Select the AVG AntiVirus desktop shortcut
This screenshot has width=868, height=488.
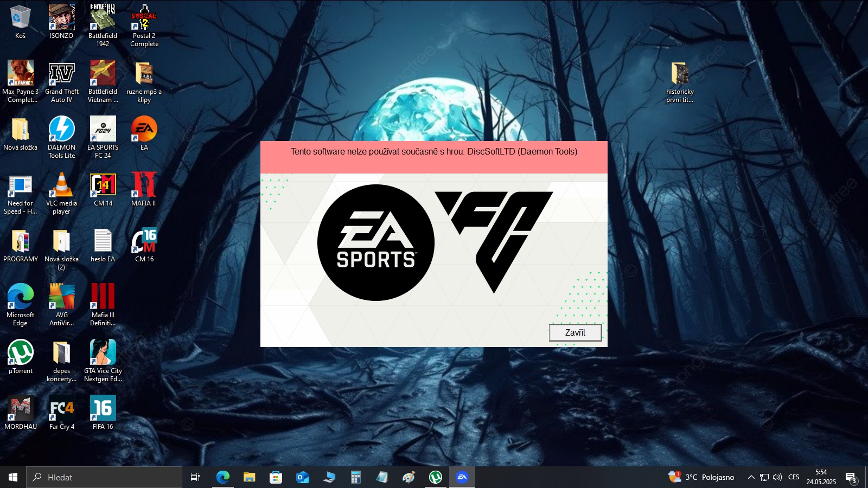tap(61, 305)
